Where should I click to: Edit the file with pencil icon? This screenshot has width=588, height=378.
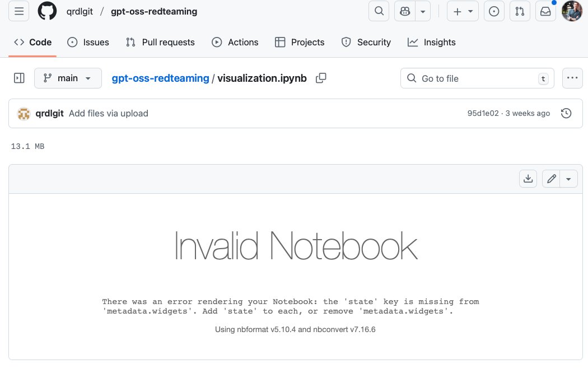(x=552, y=179)
